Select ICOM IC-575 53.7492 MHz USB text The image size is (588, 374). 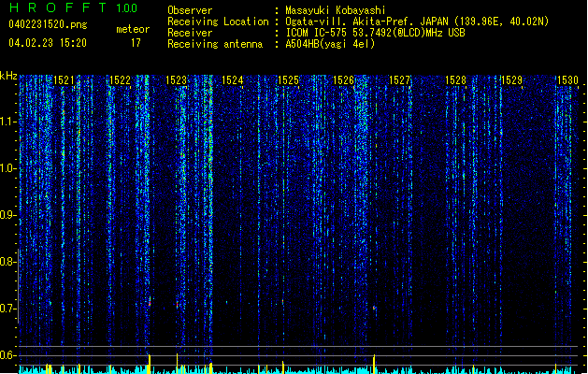[376, 33]
